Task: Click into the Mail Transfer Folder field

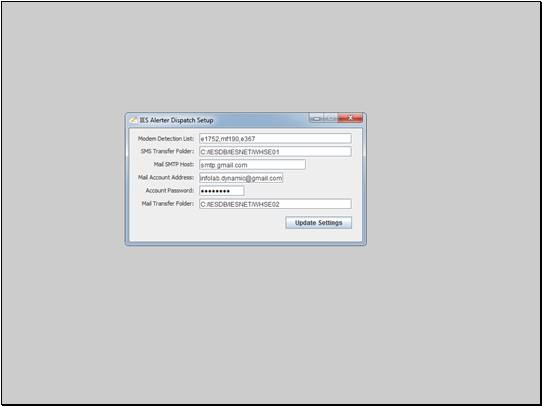Action: (x=275, y=204)
